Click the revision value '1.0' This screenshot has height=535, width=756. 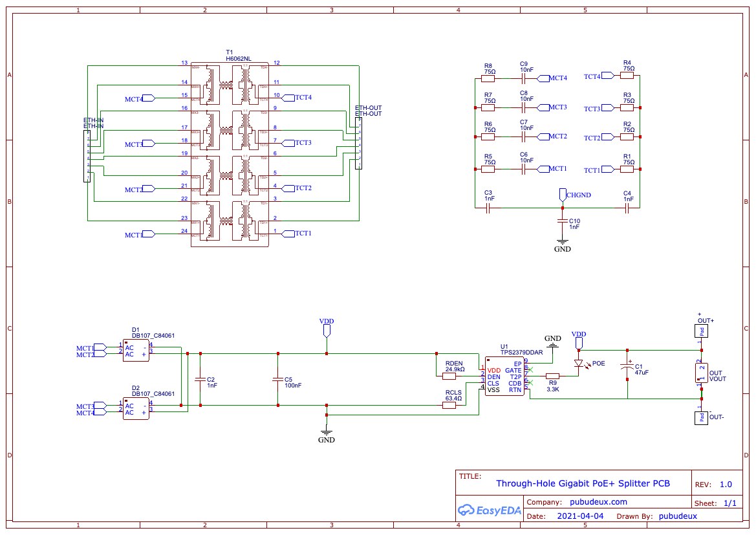pyautogui.click(x=726, y=485)
